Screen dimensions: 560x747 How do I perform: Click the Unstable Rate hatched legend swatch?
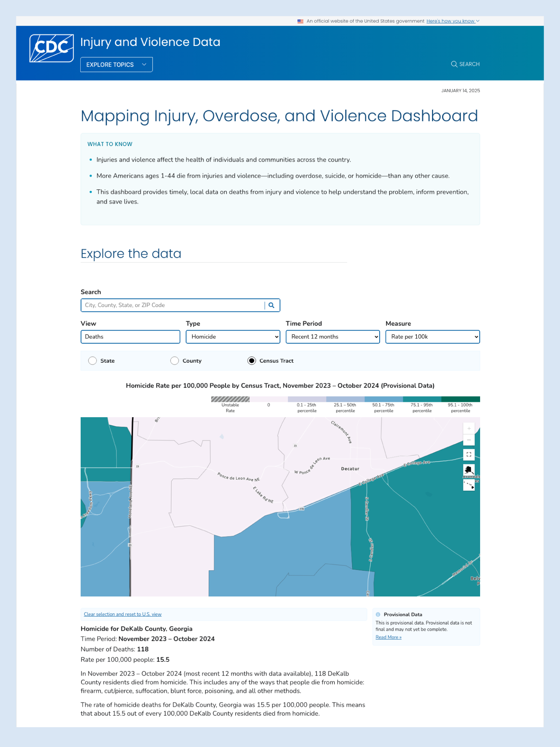(x=230, y=399)
